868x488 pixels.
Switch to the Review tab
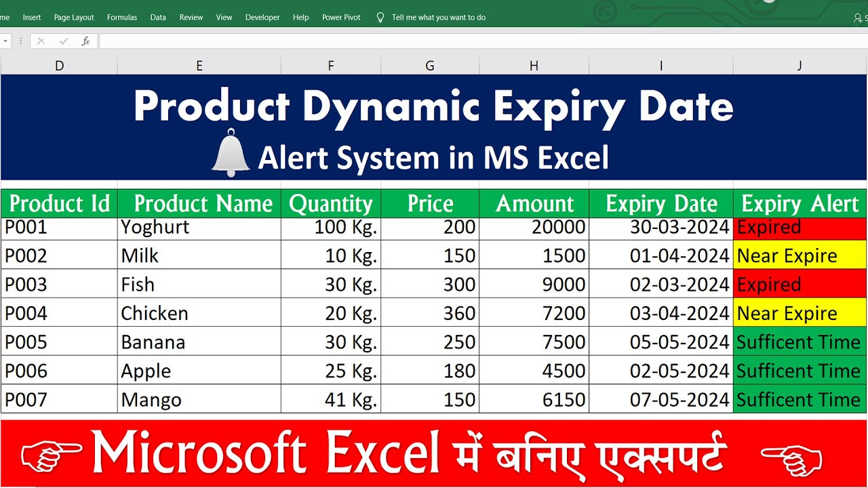191,18
